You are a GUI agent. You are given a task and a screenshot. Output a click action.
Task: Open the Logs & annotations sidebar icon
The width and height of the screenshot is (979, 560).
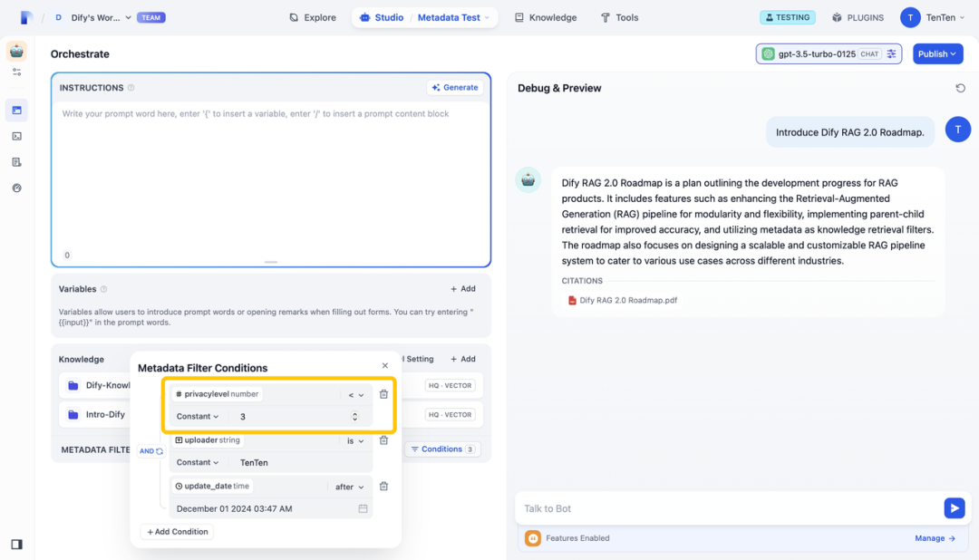click(17, 162)
